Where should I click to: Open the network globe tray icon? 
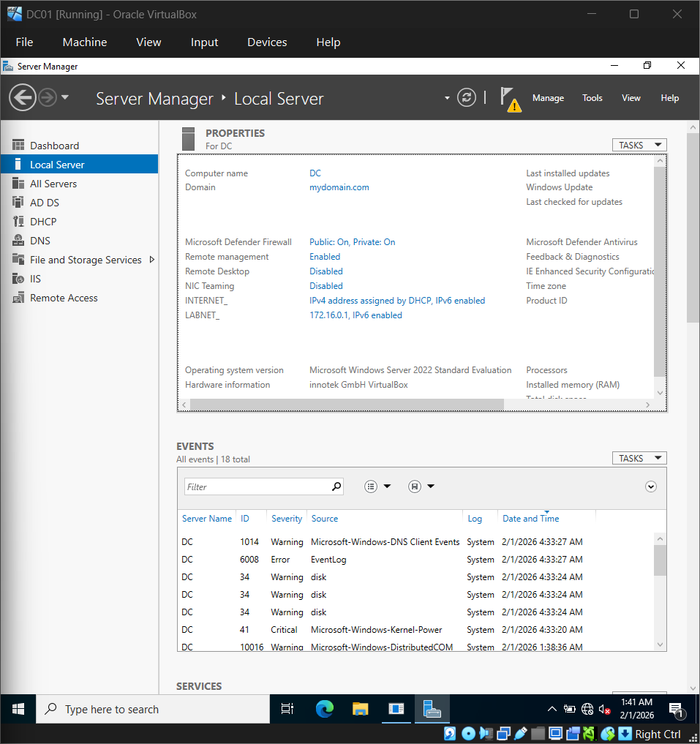click(587, 709)
